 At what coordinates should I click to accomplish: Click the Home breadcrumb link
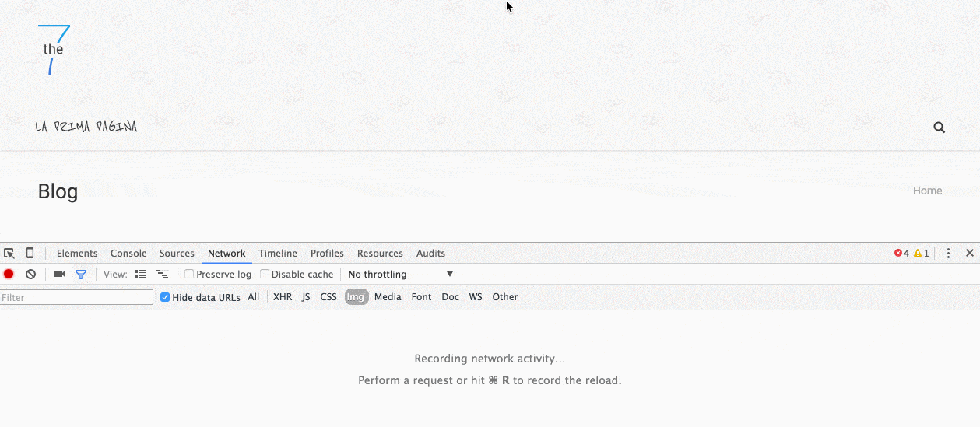[927, 191]
